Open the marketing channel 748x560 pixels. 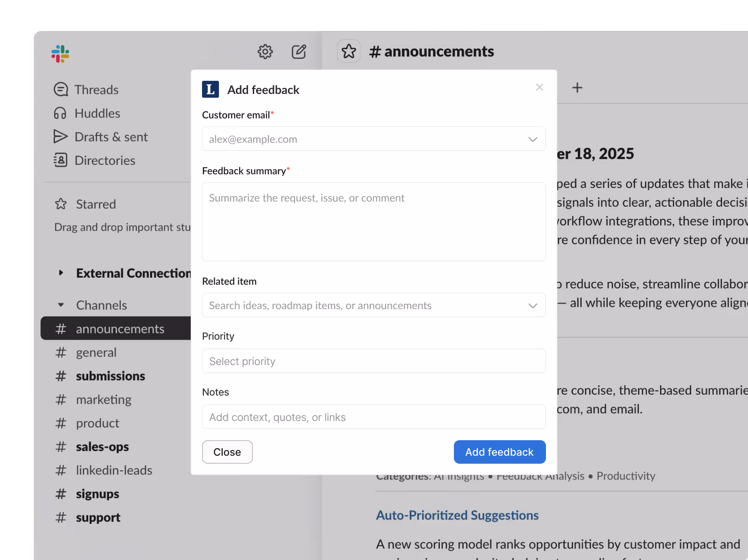(104, 399)
